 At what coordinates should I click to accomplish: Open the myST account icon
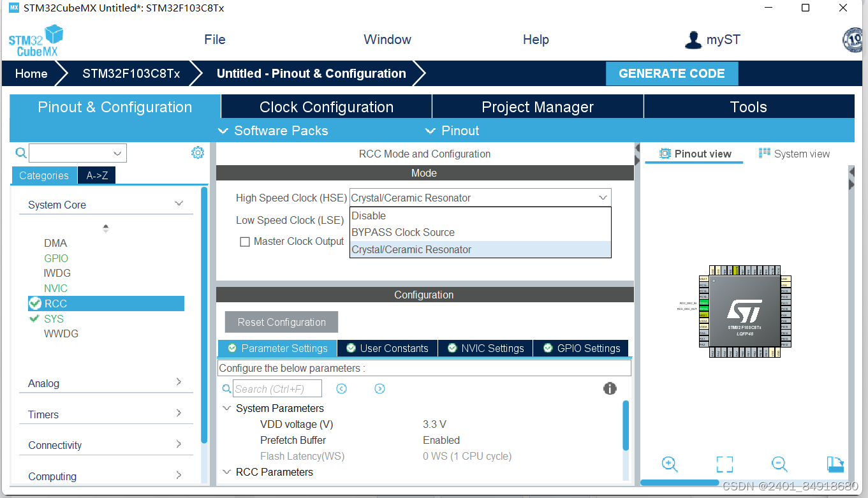[693, 40]
